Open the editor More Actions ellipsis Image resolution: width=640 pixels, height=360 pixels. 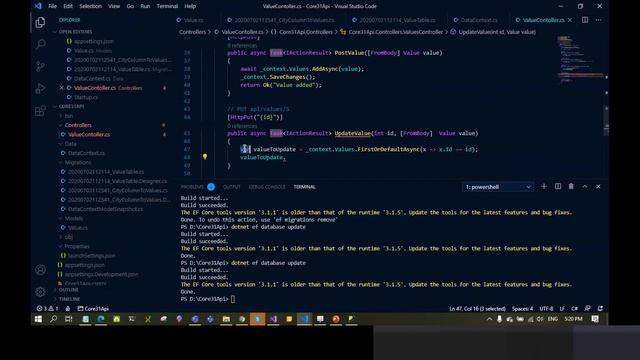[598, 20]
